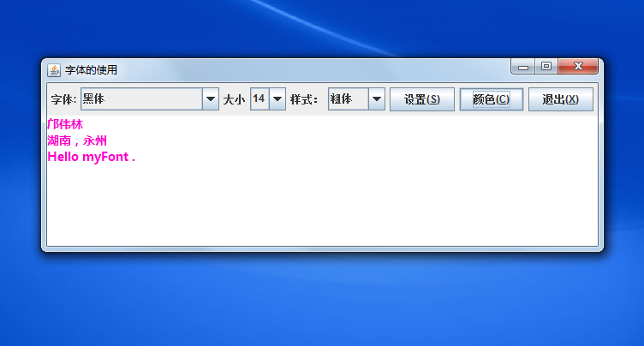The width and height of the screenshot is (644, 346).
Task: Click the text line 邝伟林
Action: point(65,124)
